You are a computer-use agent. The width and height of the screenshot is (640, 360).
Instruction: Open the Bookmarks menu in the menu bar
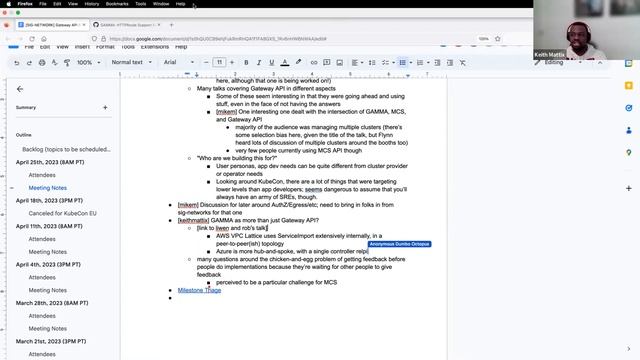(x=117, y=4)
